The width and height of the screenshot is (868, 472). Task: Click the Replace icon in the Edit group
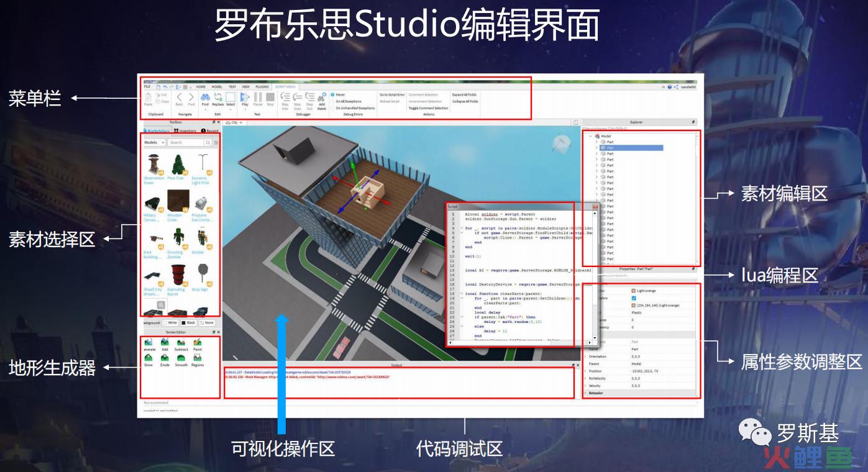pos(217,97)
